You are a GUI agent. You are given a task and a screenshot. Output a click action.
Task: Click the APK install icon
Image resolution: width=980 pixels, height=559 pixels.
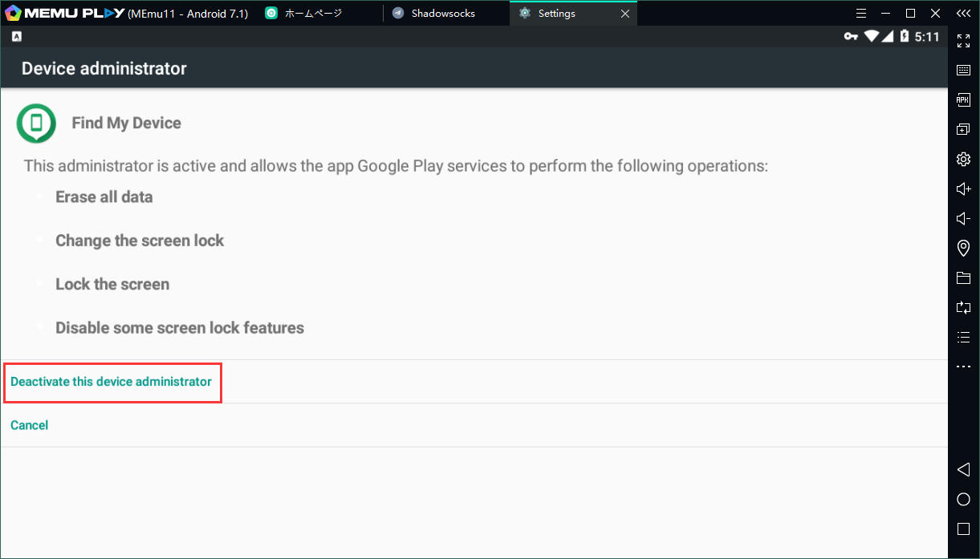[x=963, y=100]
